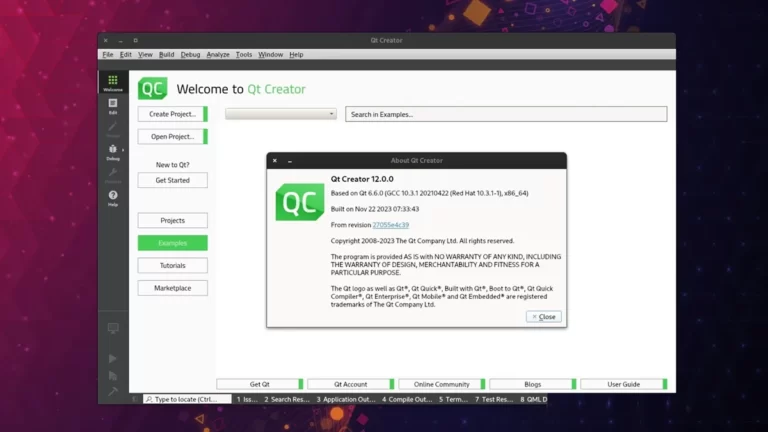Image resolution: width=768 pixels, height=432 pixels.
Task: Expand the examples Qt version dropdown
Action: click(281, 114)
